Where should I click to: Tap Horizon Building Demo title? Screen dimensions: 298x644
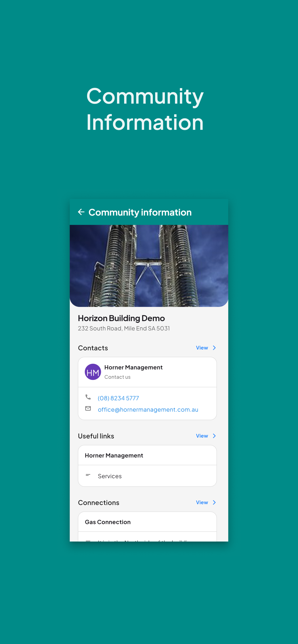[121, 318]
